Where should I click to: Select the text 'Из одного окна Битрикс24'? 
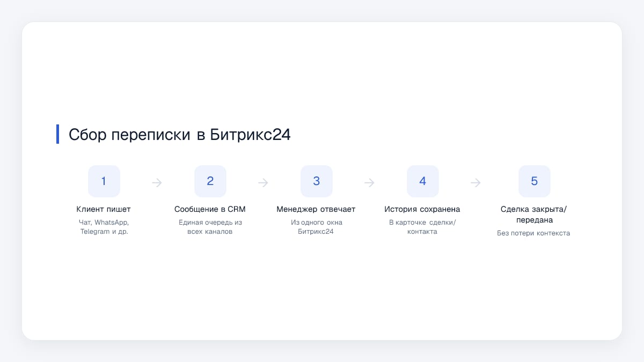[316, 227]
